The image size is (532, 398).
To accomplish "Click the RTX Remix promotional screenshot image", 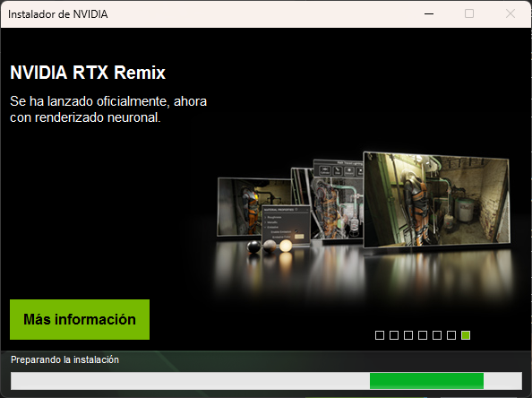I will click(x=364, y=201).
